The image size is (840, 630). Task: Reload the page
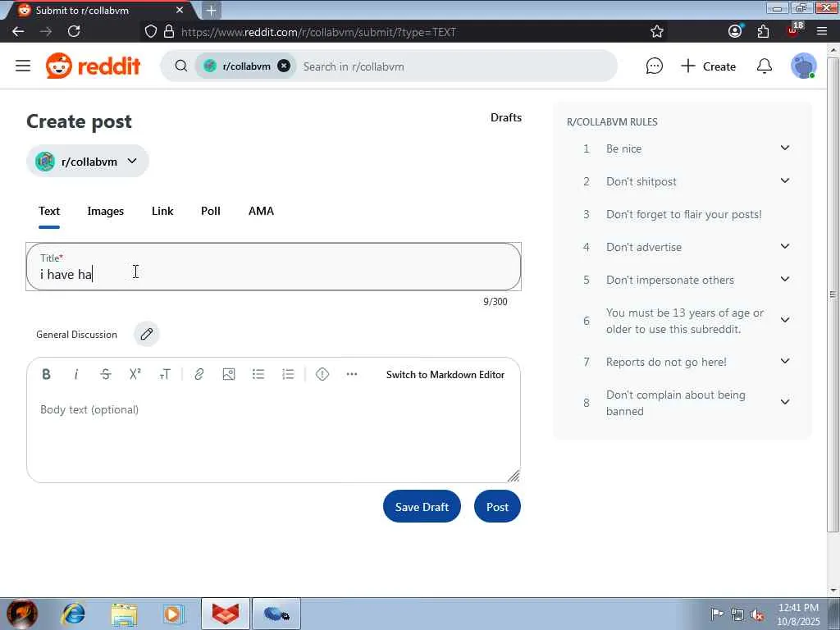coord(74,32)
